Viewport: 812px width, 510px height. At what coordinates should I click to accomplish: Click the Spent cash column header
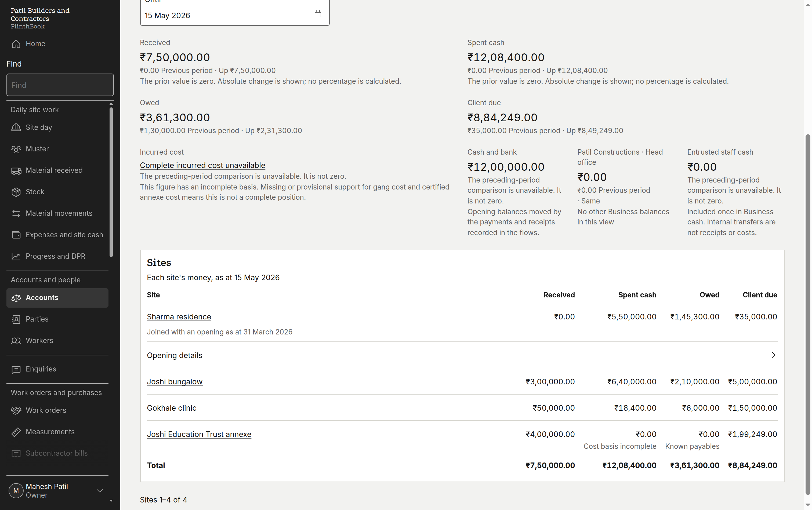[x=637, y=295]
